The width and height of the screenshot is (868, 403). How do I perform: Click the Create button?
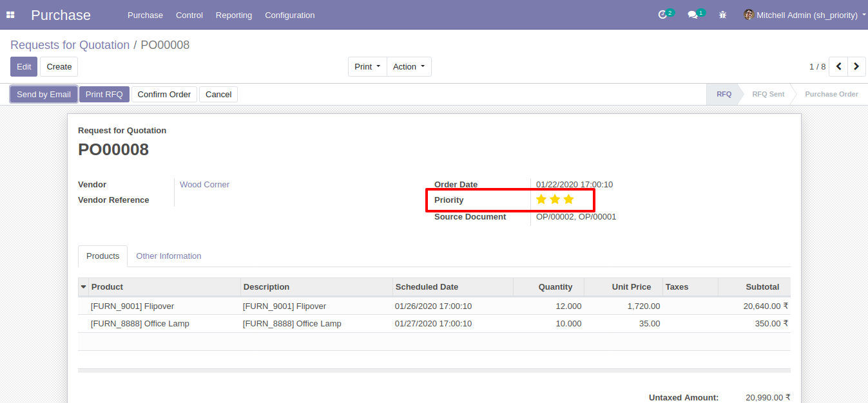tap(59, 66)
